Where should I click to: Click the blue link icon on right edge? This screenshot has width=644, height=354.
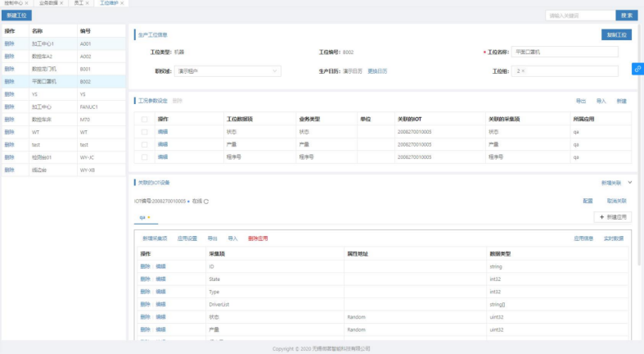point(637,69)
